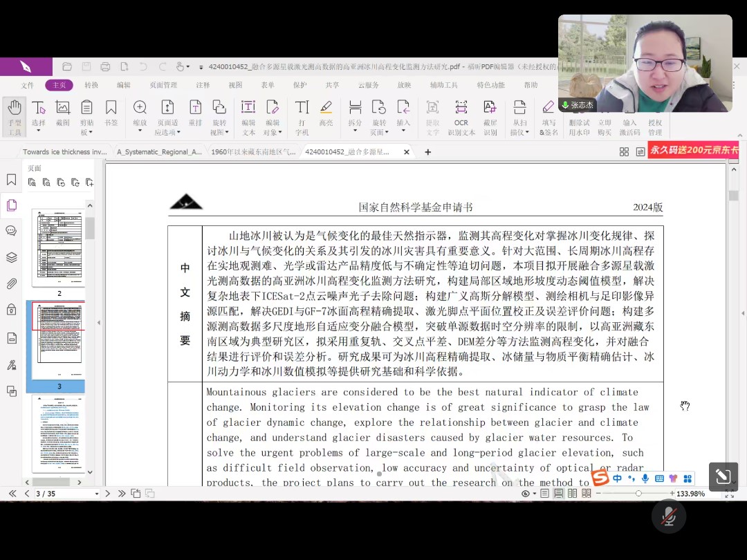Switch to the 'Towards ice thickness inv...' document tab
Image resolution: width=747 pixels, height=560 pixels.
tap(64, 151)
